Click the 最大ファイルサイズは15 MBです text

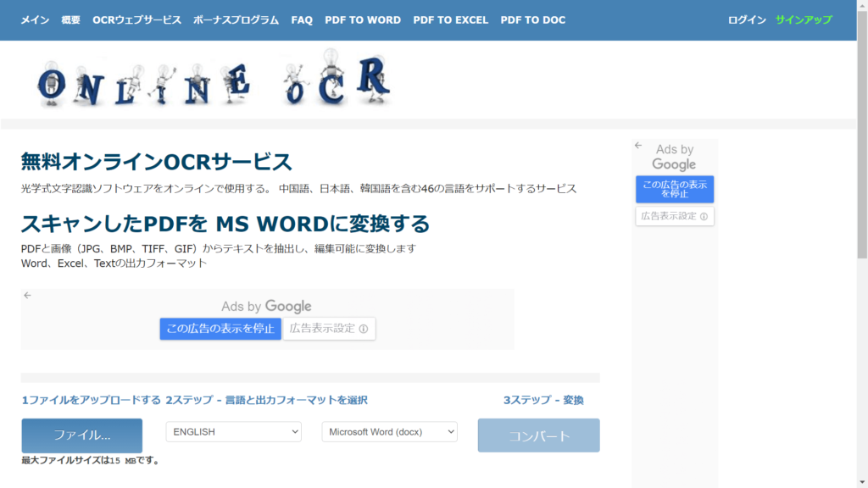click(x=92, y=460)
